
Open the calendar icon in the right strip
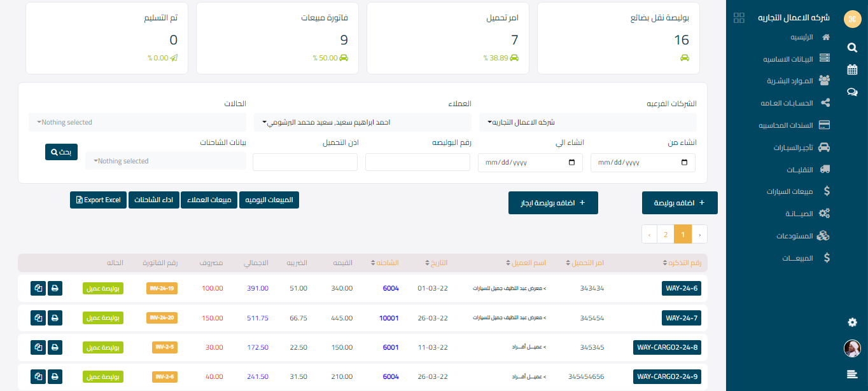[x=852, y=70]
